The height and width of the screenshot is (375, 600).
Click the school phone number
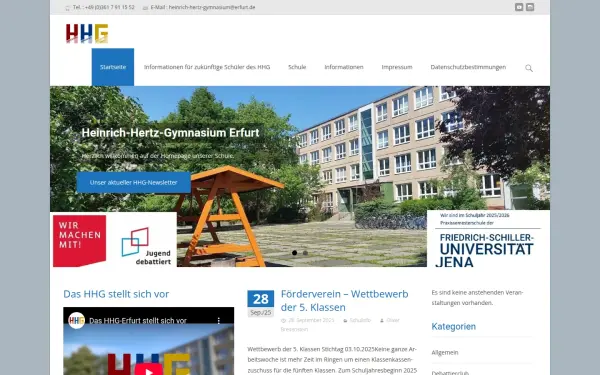pos(109,7)
